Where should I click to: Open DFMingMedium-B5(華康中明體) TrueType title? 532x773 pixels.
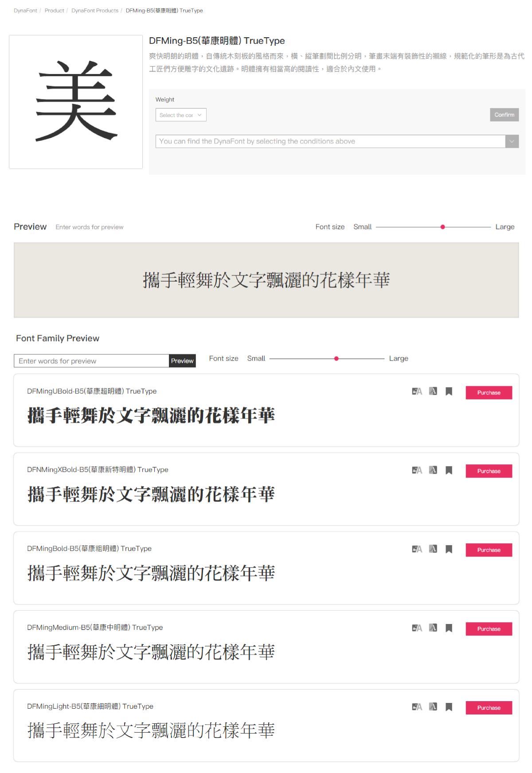(x=95, y=628)
